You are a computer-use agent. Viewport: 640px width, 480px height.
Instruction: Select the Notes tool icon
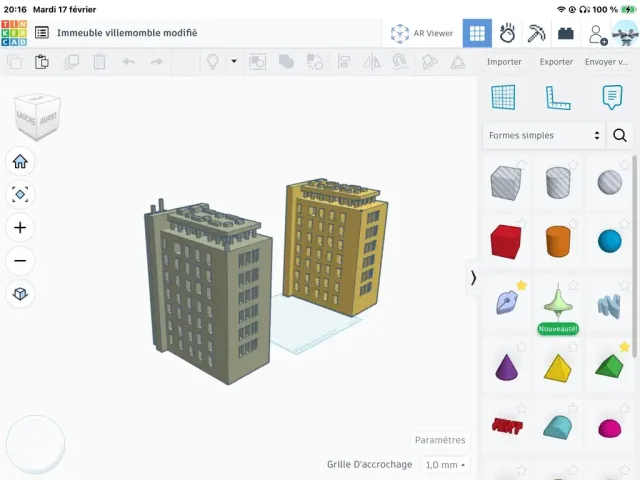[612, 97]
